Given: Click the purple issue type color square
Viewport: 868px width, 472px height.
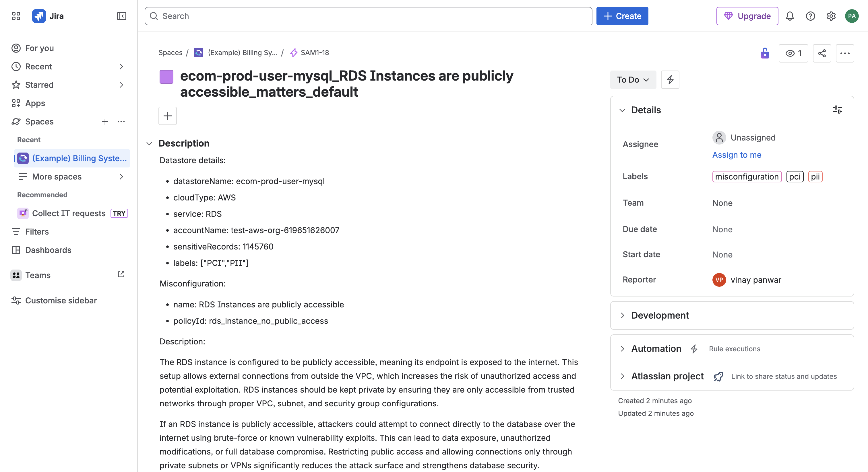Looking at the screenshot, I should pyautogui.click(x=166, y=77).
